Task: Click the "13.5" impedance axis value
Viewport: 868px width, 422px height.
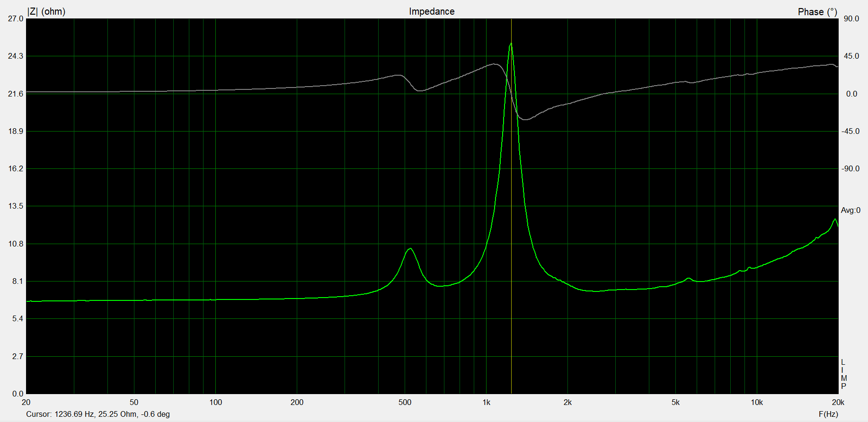Action: point(16,206)
